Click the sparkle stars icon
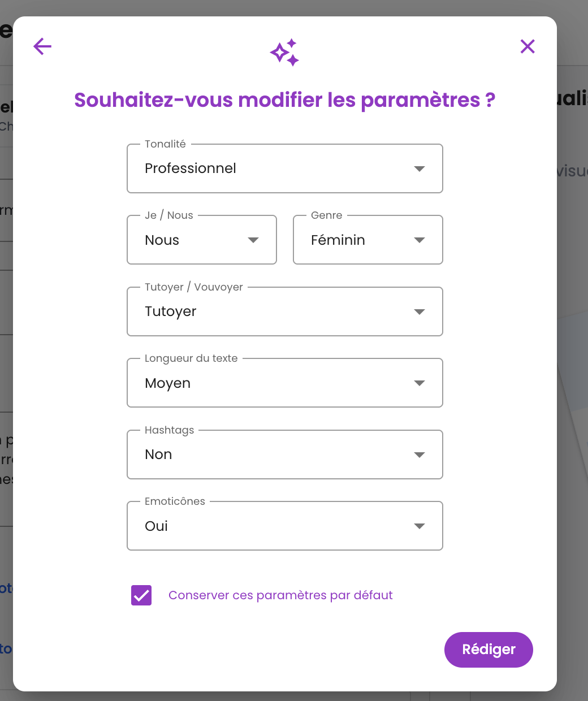This screenshot has height=701, width=588. pos(284,53)
